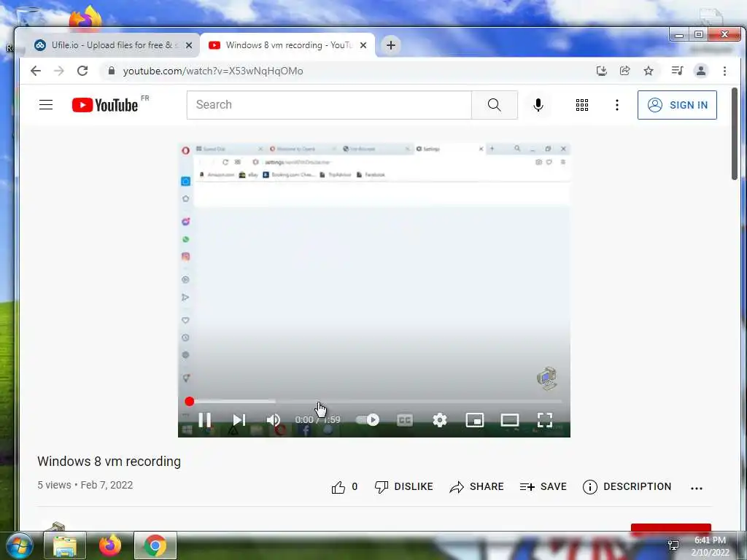Open a new browser tab
The height and width of the screenshot is (560, 747).
pyautogui.click(x=391, y=45)
